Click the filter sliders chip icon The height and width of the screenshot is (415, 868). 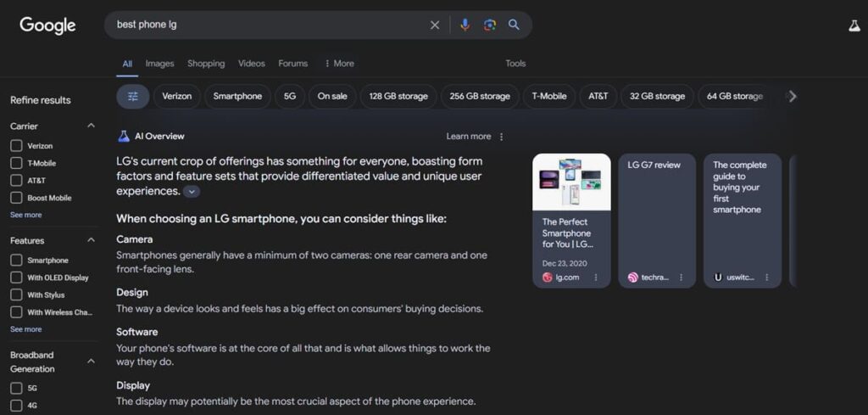[133, 96]
